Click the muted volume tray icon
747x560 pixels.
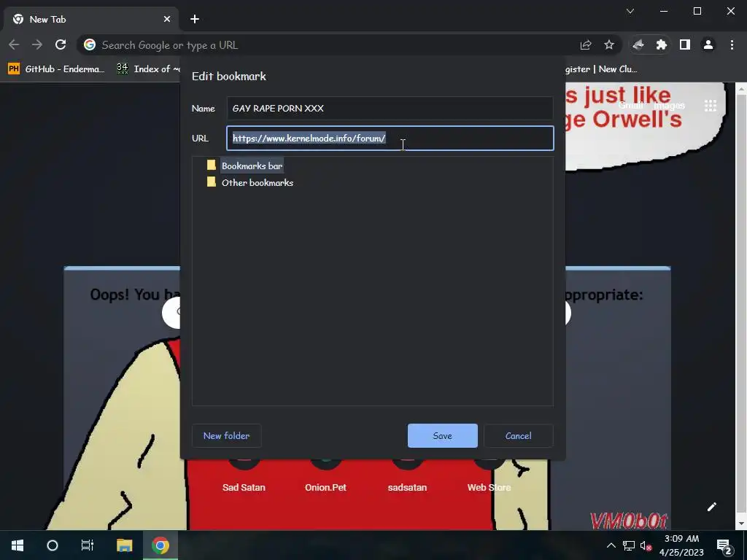pyautogui.click(x=646, y=545)
